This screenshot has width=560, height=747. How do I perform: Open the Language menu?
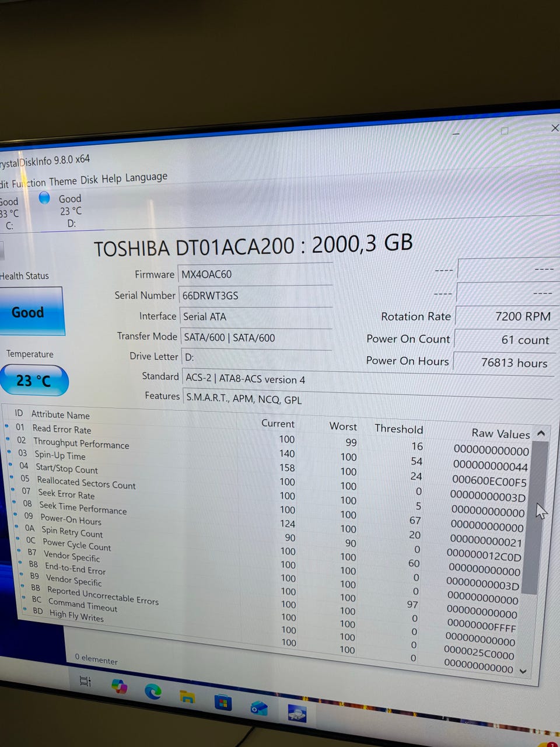coord(146,177)
